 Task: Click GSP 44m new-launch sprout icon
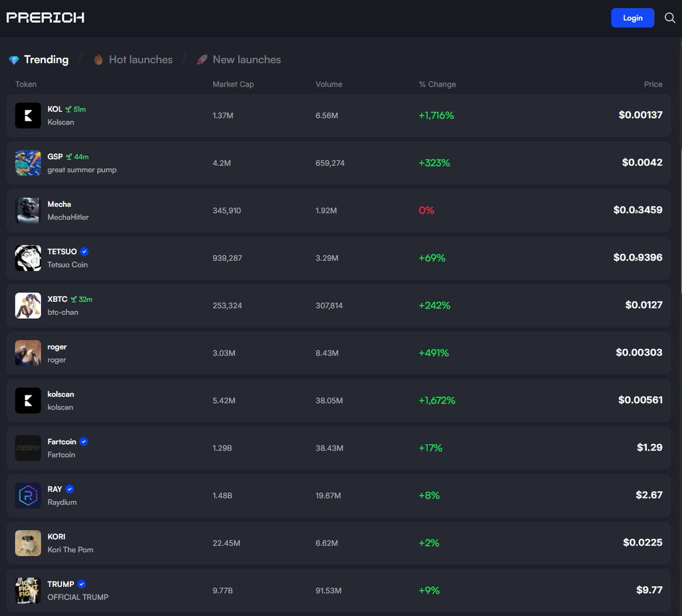69,156
